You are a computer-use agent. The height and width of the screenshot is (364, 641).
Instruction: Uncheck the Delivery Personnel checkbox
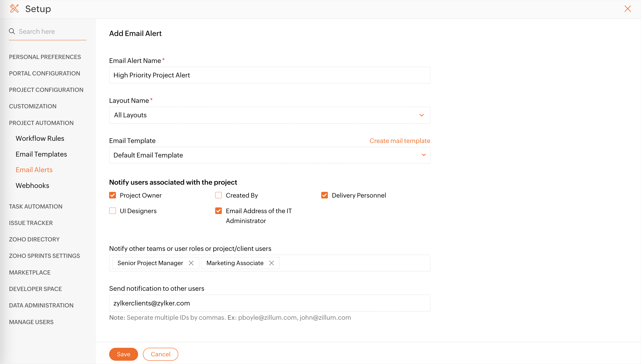(x=325, y=195)
